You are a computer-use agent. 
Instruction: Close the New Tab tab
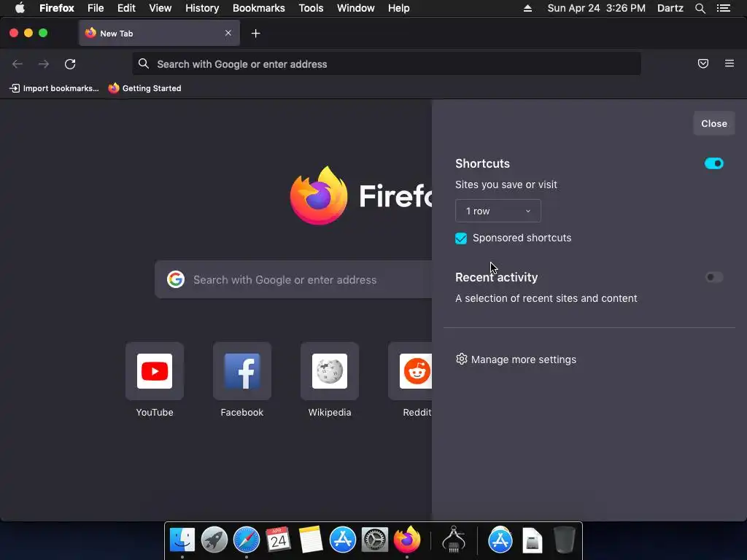pyautogui.click(x=228, y=33)
